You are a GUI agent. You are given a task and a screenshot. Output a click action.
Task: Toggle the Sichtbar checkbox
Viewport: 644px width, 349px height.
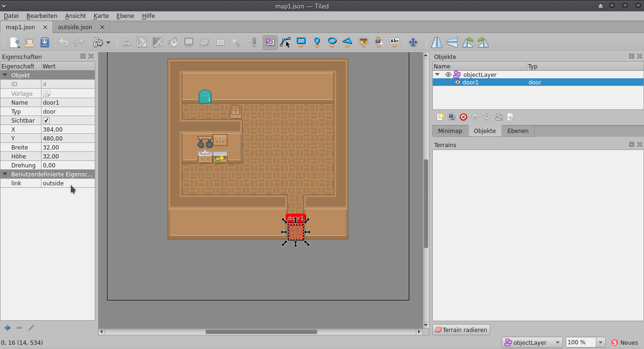(x=46, y=121)
